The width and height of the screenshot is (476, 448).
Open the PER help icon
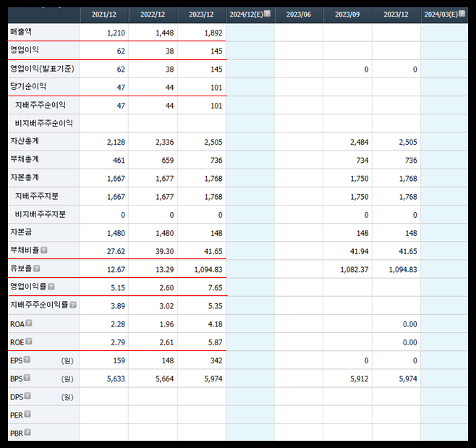tap(27, 414)
